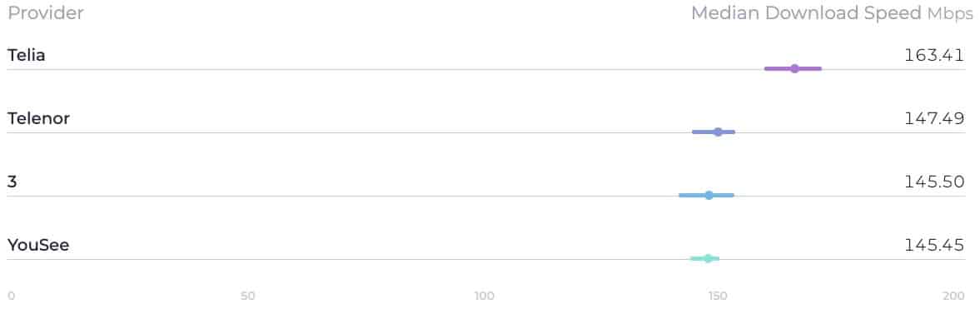Click the YouSee teal median dot
This screenshot has width=980, height=324.
tap(708, 258)
